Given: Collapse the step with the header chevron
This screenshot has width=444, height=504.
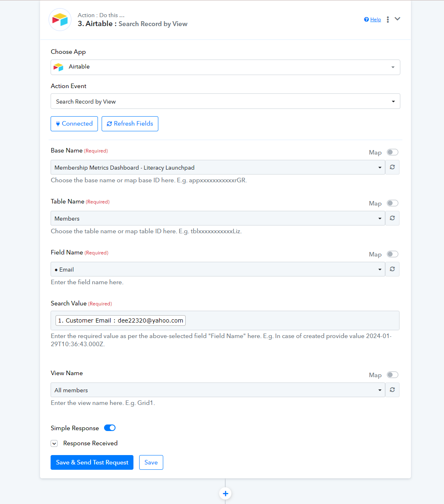Looking at the screenshot, I should pos(397,19).
